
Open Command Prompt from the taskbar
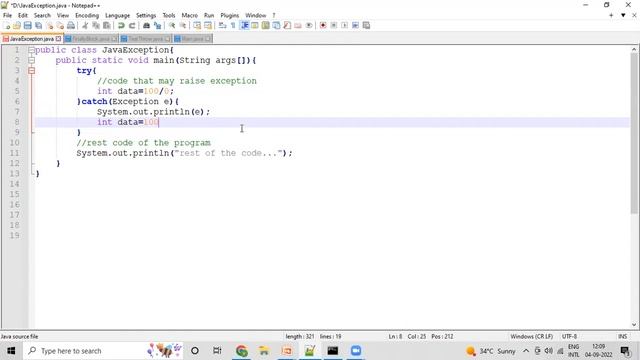(x=333, y=351)
